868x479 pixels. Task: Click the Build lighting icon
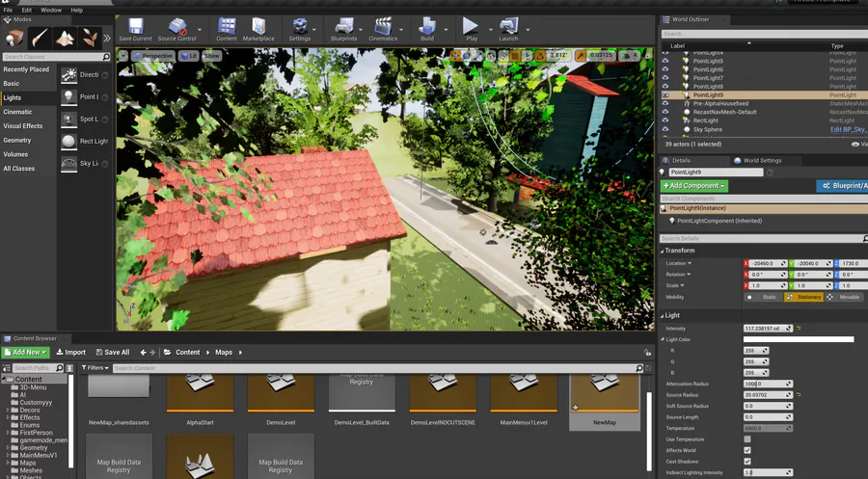(427, 27)
